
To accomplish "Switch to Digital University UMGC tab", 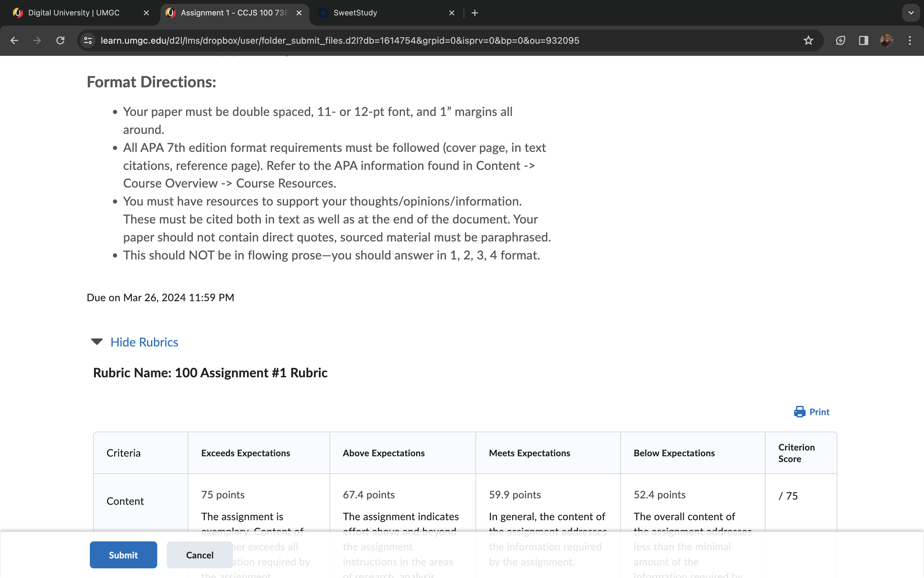I will pyautogui.click(x=74, y=13).
